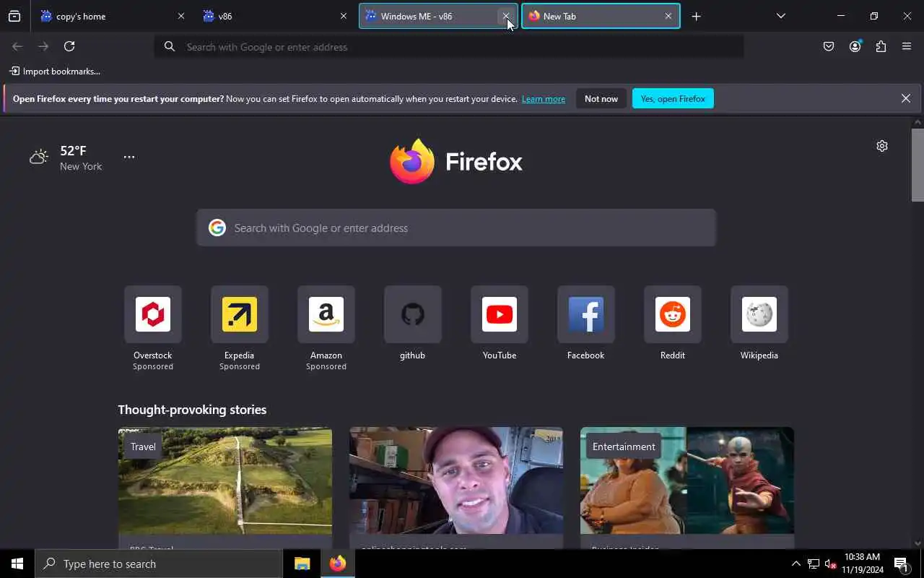Choose Yes, open Firefox button
Screen dimensions: 924x578
(673, 99)
